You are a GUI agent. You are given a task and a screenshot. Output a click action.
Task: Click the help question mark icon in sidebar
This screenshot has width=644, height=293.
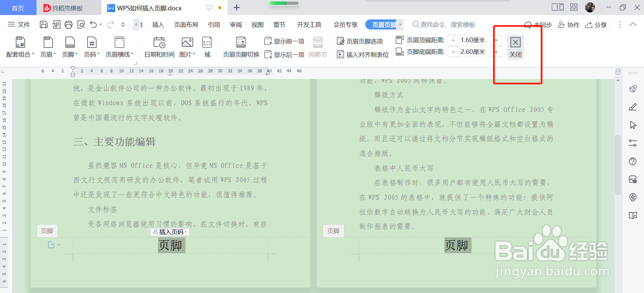coord(633,161)
